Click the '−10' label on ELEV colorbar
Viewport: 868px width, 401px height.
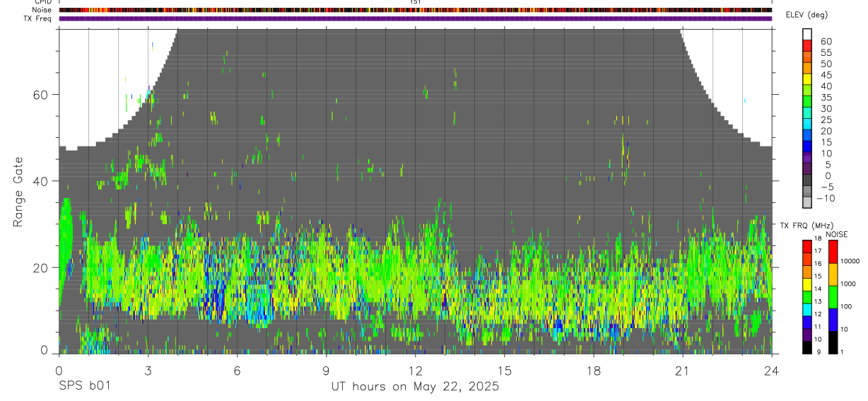tap(826, 198)
